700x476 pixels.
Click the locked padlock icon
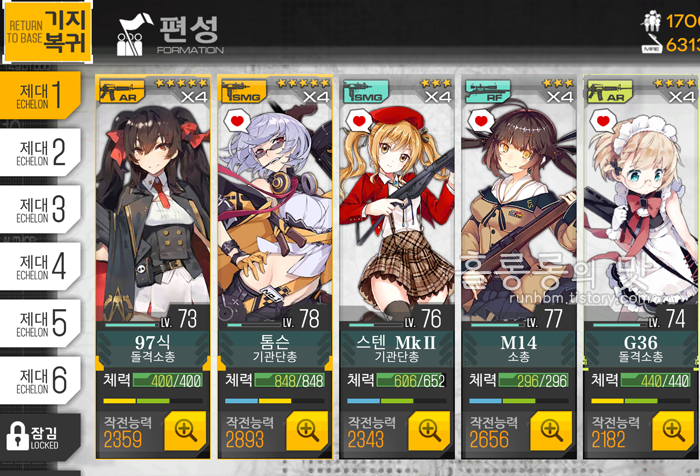[x=17, y=436]
